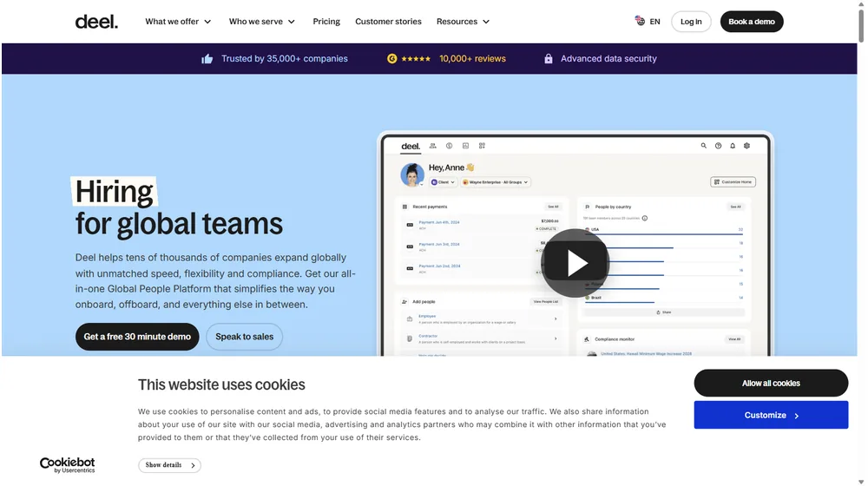
Task: Expand the Employee row chevron in preview
Action: click(x=556, y=319)
